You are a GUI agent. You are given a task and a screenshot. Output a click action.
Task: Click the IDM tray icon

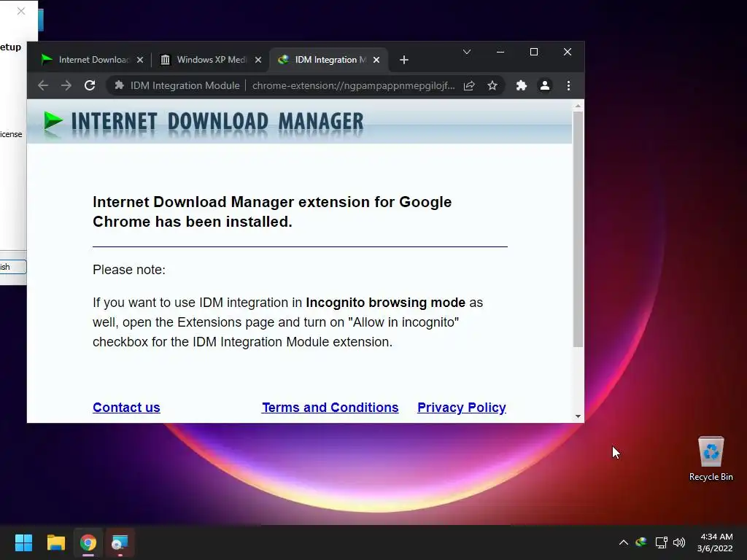point(641,542)
